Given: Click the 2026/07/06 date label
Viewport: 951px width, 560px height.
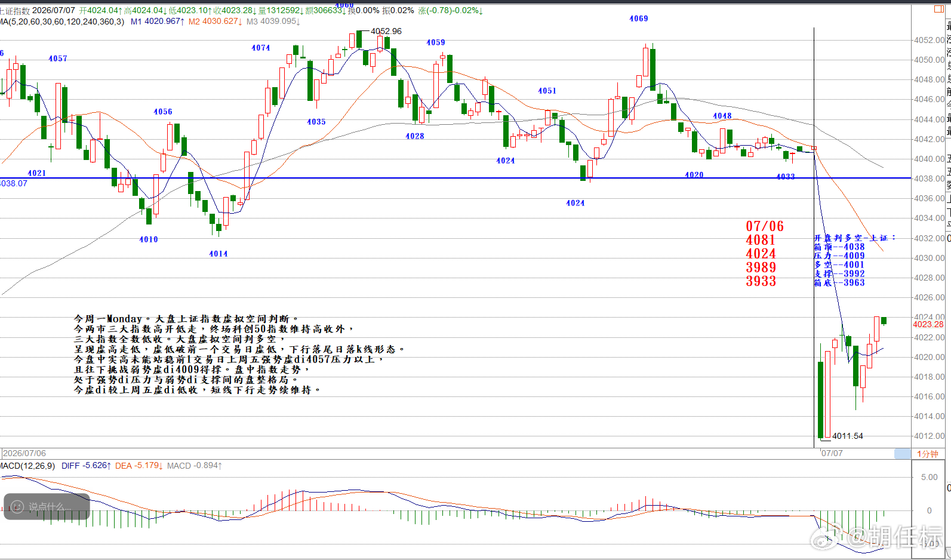Looking at the screenshot, I should [x=24, y=453].
